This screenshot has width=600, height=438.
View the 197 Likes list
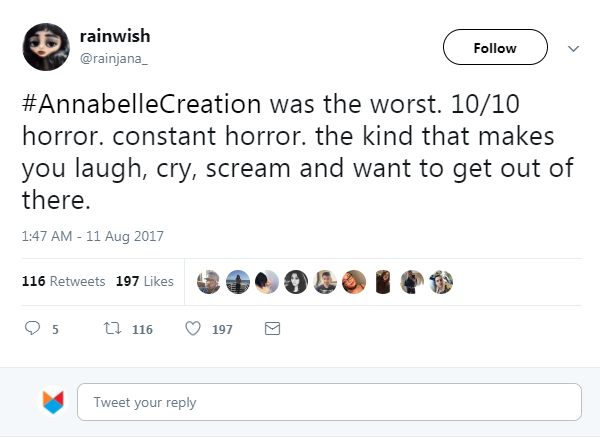[x=145, y=282]
